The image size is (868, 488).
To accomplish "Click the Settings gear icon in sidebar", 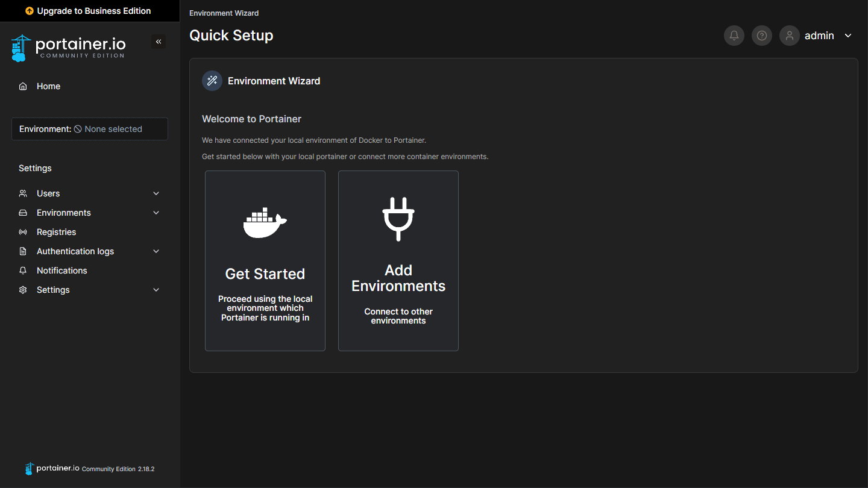I will [x=23, y=290].
